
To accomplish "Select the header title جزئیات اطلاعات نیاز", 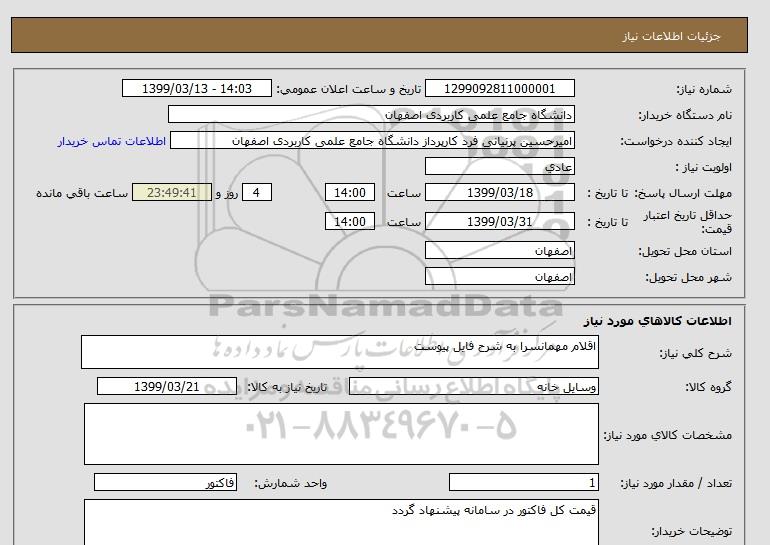I will pyautogui.click(x=671, y=36).
